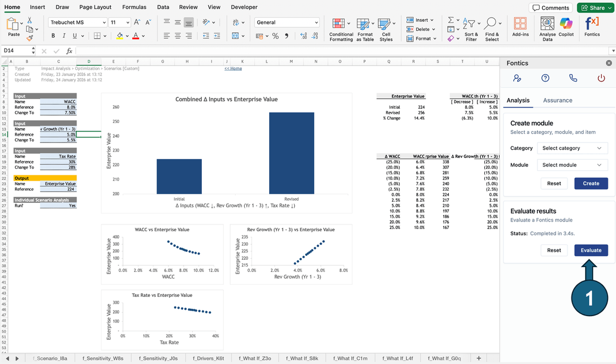This screenshot has width=616, height=364.
Task: Open the font color swatch picker
Action: (x=136, y=35)
